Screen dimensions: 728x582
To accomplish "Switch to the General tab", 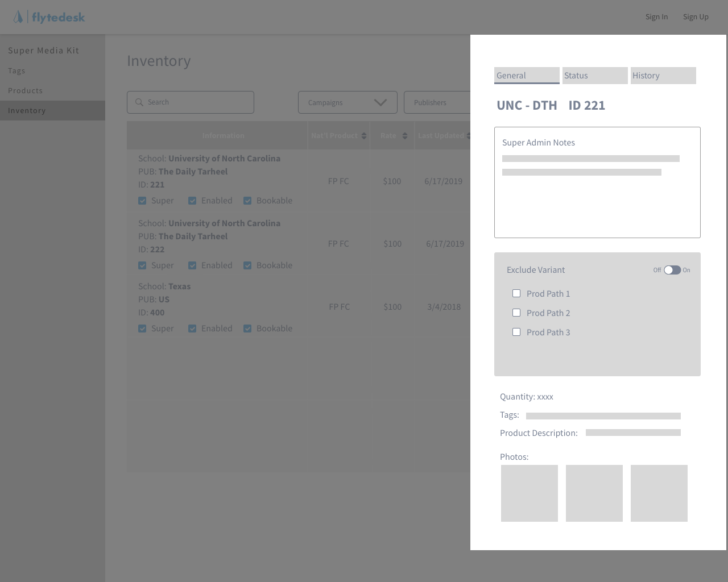I will [x=527, y=76].
